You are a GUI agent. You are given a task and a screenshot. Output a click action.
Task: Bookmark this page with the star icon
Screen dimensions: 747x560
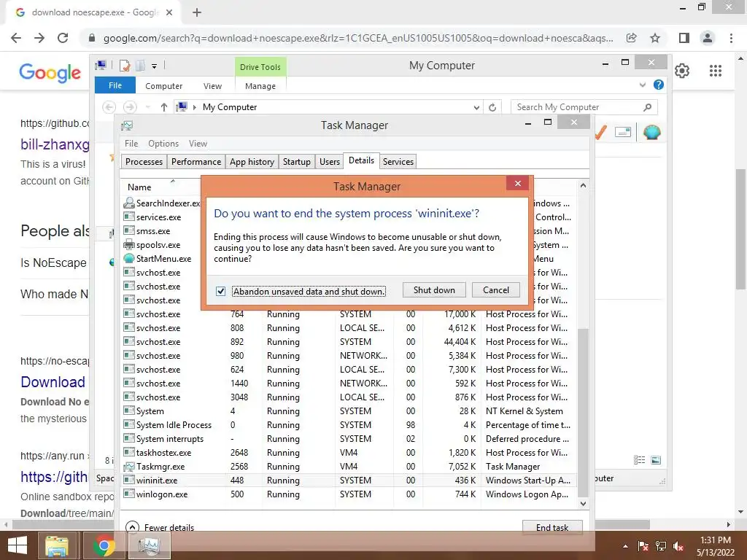click(655, 38)
